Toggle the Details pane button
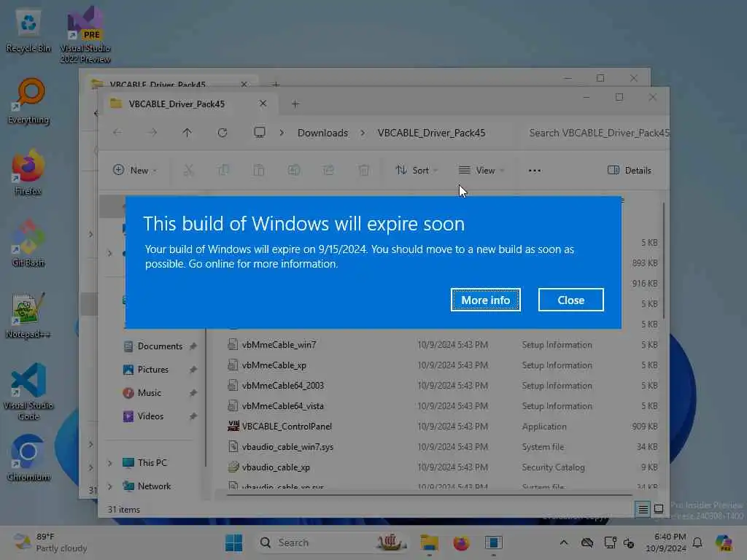747x560 pixels. point(630,170)
